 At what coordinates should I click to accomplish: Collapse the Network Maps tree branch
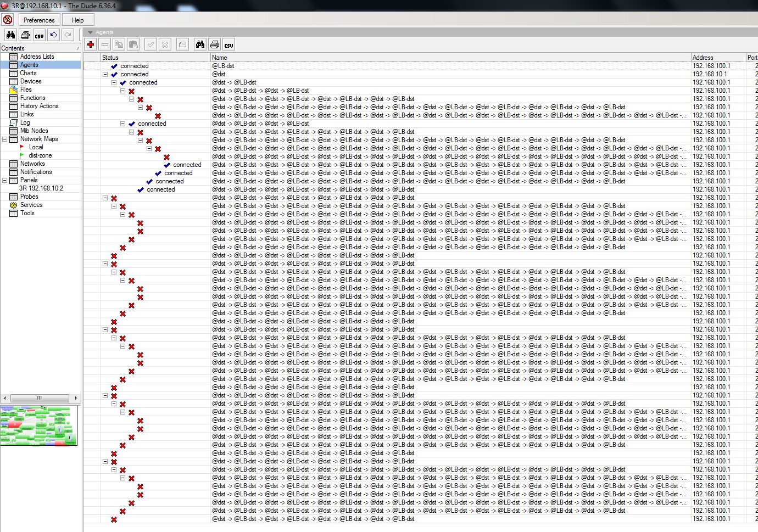(4, 138)
